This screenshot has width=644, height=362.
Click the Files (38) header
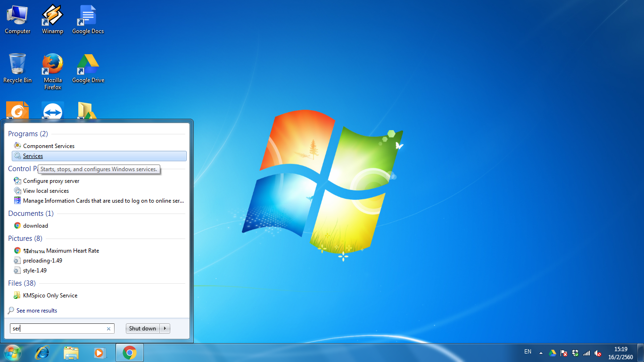tap(22, 283)
